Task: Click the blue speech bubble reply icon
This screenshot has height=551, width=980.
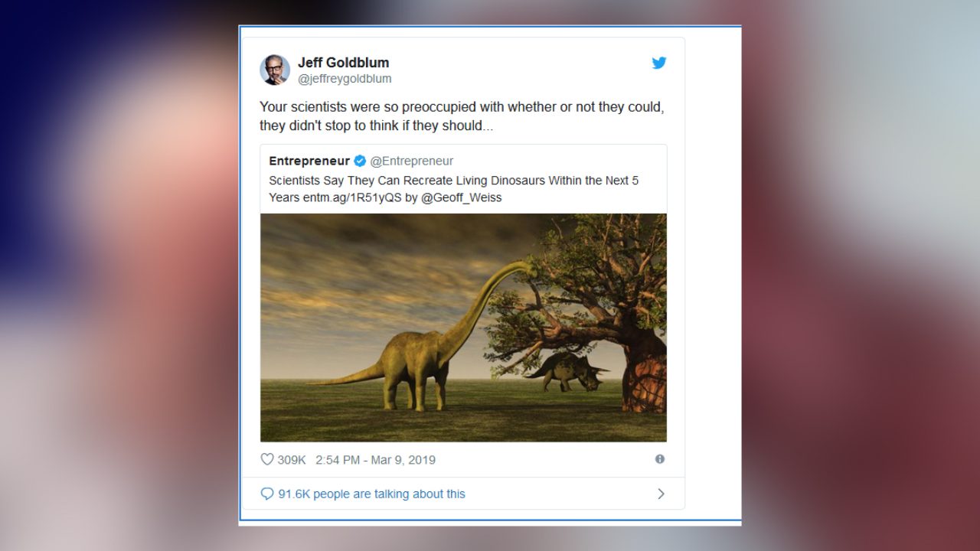Action: point(267,494)
